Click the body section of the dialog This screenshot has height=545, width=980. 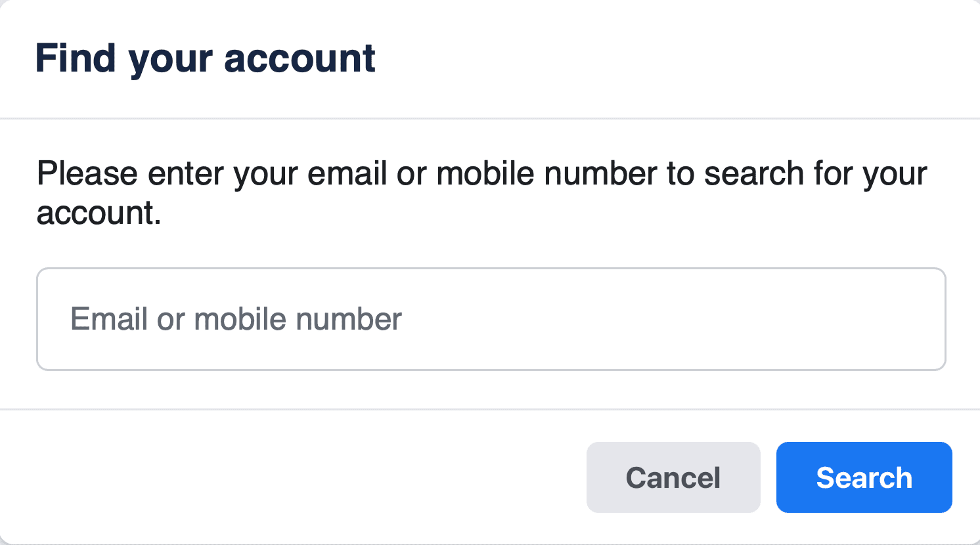(x=490, y=263)
